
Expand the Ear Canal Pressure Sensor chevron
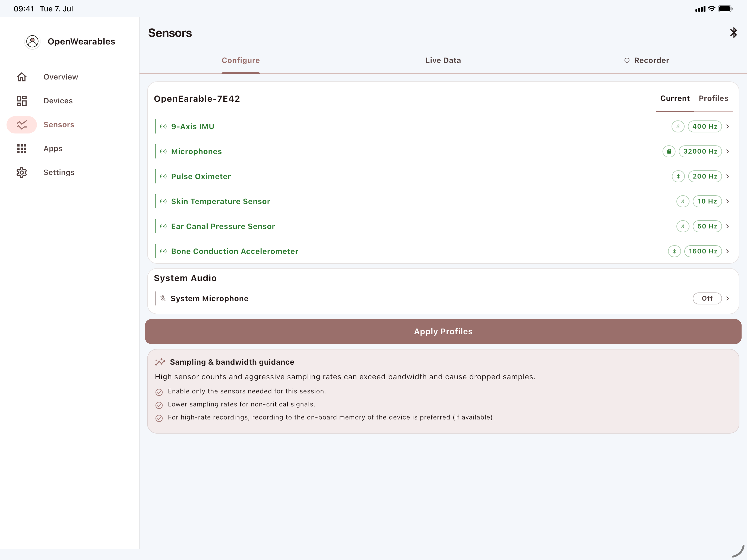(x=728, y=227)
